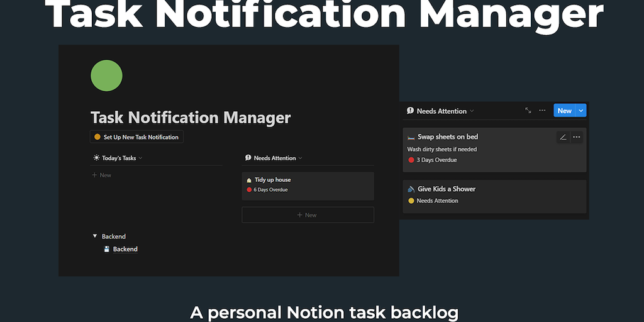644x322 pixels.
Task: Open the three-dots menu in panel header
Action: 542,111
